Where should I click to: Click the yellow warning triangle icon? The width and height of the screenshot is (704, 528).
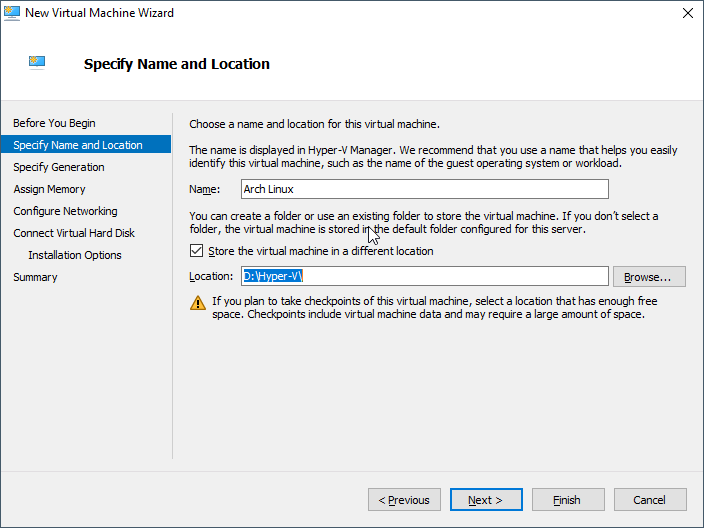coord(197,302)
